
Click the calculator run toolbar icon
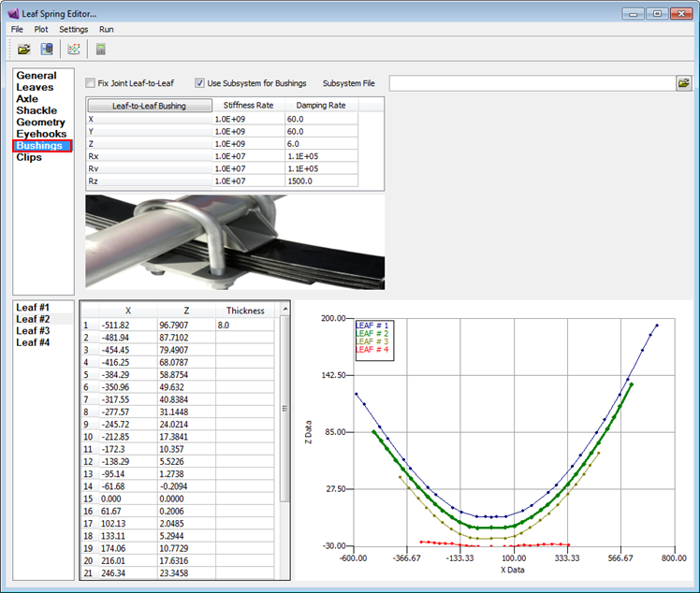point(101,49)
